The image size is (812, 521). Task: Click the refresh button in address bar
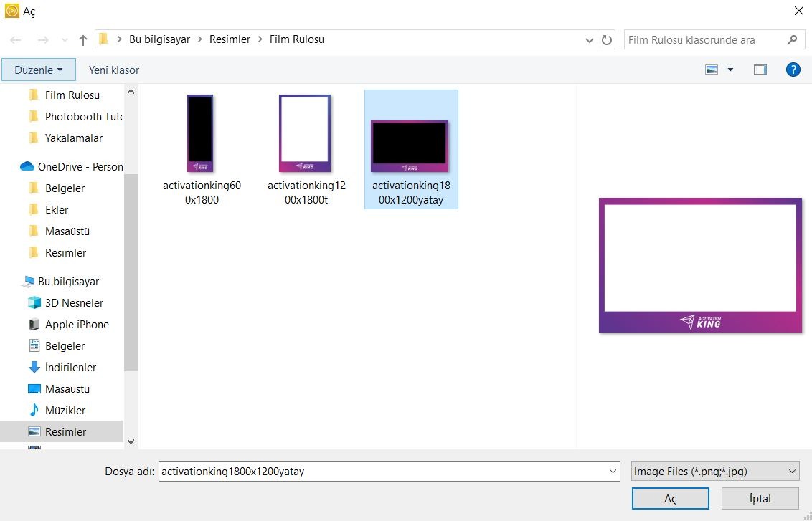607,40
